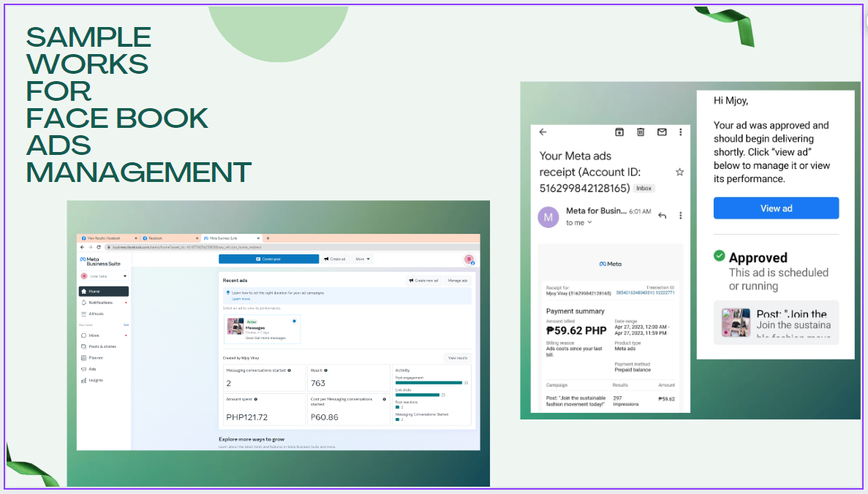
Task: Click the Manage ads button
Action: [x=458, y=281]
